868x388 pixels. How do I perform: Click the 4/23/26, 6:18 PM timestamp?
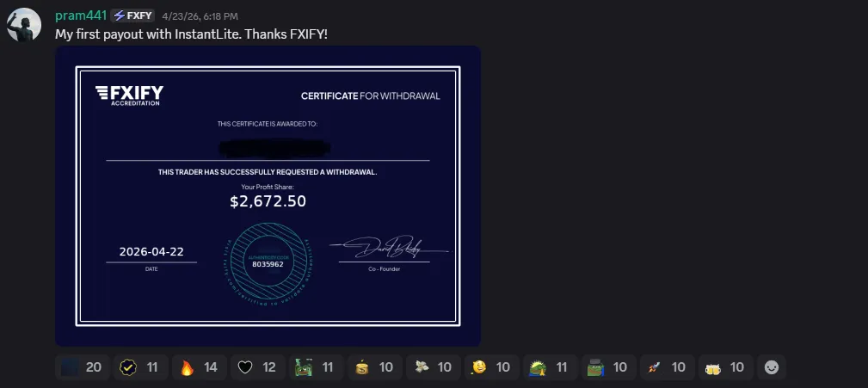[200, 16]
